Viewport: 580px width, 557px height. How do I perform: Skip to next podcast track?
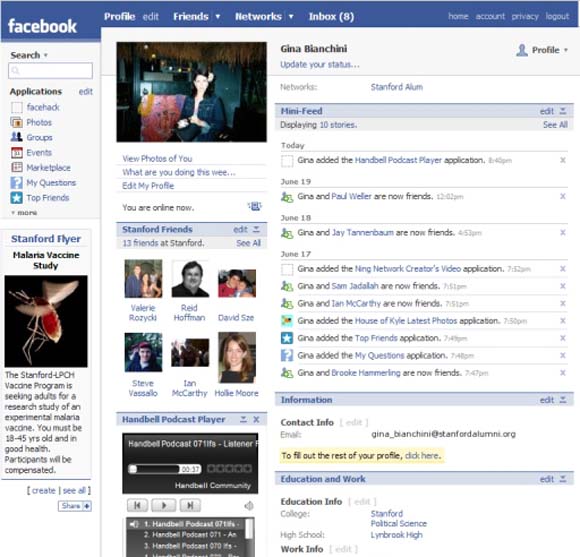click(x=190, y=505)
